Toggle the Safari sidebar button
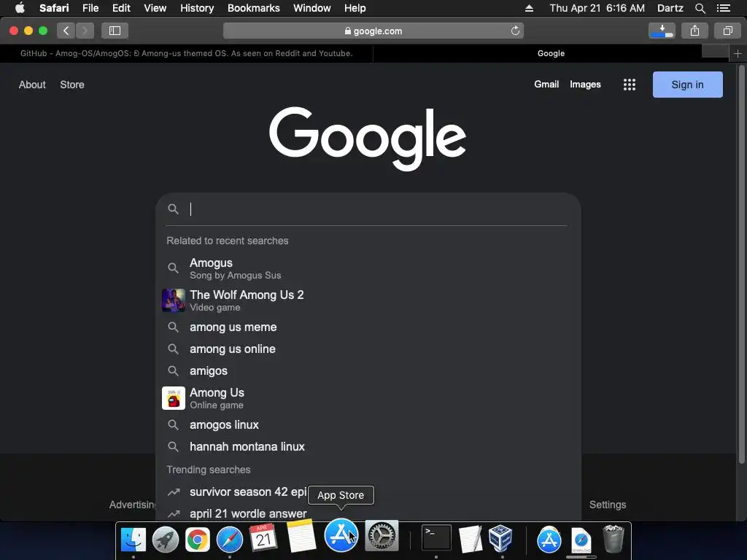Viewport: 747px width, 560px height. pos(115,31)
